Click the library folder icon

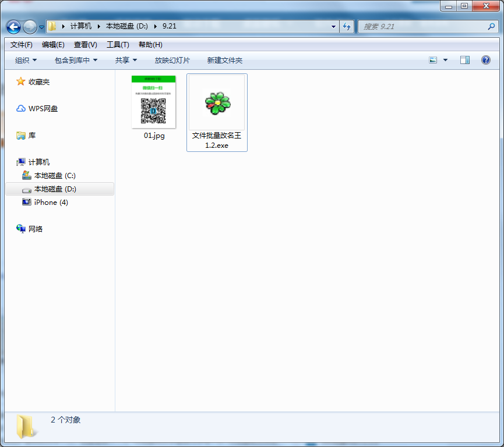[x=21, y=136]
